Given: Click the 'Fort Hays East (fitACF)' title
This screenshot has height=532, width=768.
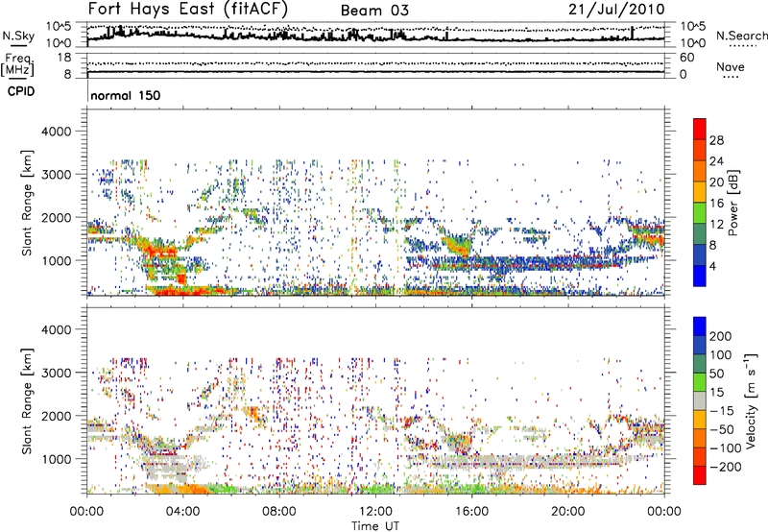Looking at the screenshot, I should [188, 10].
